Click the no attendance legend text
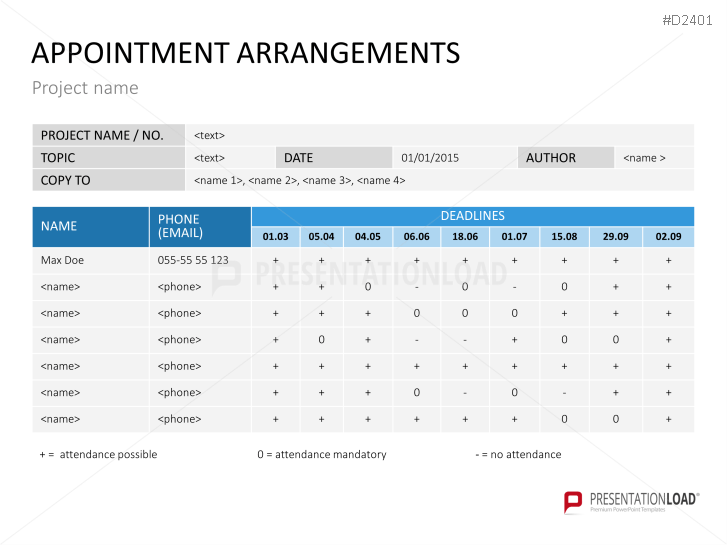Screen dimensions: 727x545 coord(518,454)
